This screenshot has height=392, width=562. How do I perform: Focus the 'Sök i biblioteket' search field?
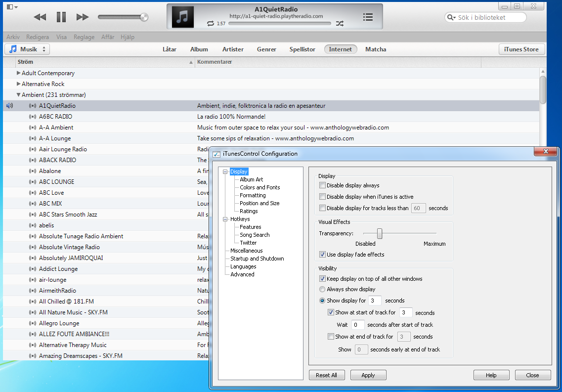(x=486, y=18)
